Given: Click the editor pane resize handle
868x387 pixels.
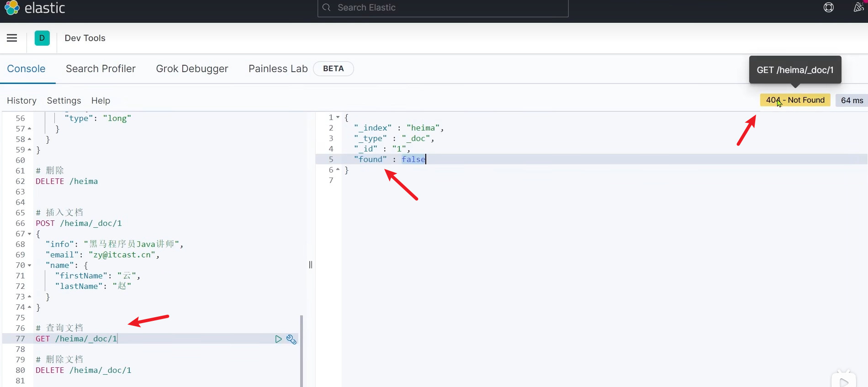Looking at the screenshot, I should (311, 265).
